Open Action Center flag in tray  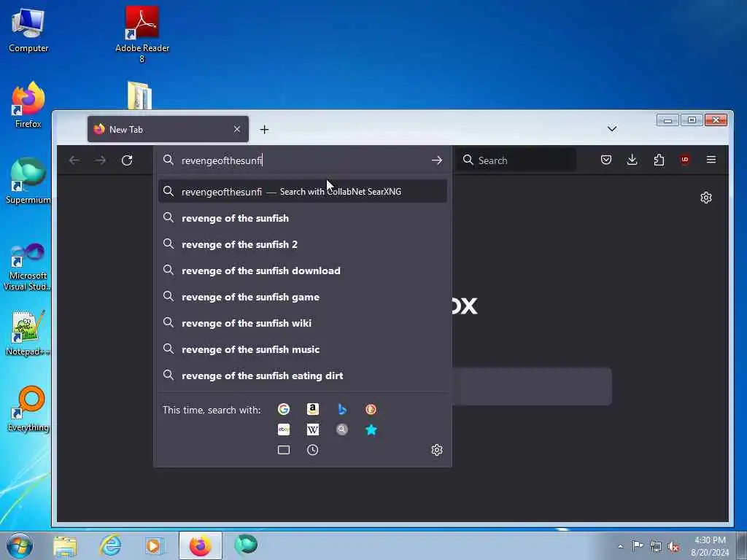point(638,545)
